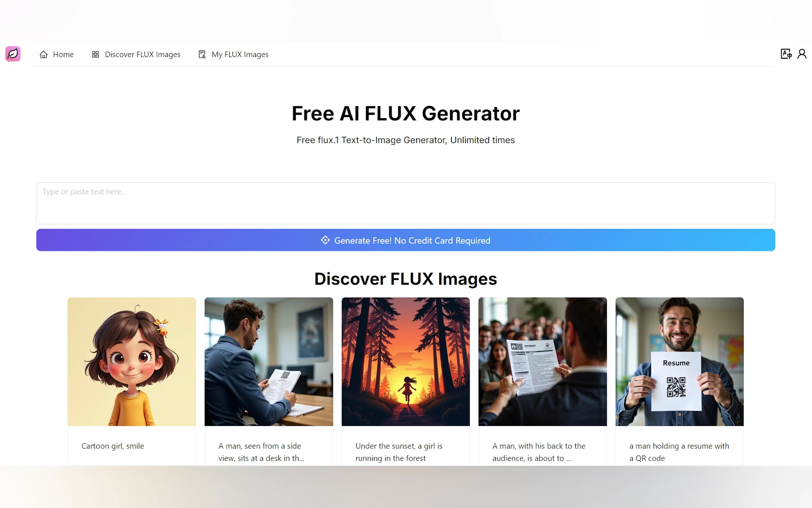
Task: Click the Discover FLUX Images grid icon
Action: coord(95,54)
